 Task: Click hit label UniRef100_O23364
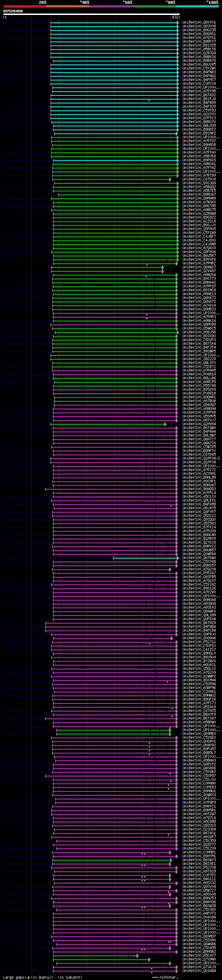(x=199, y=829)
